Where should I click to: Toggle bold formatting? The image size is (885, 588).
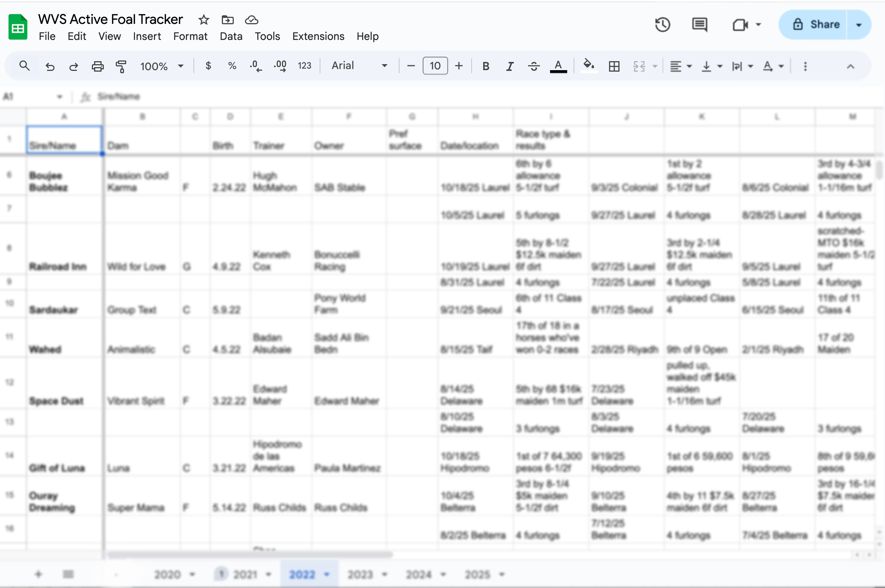tap(486, 66)
